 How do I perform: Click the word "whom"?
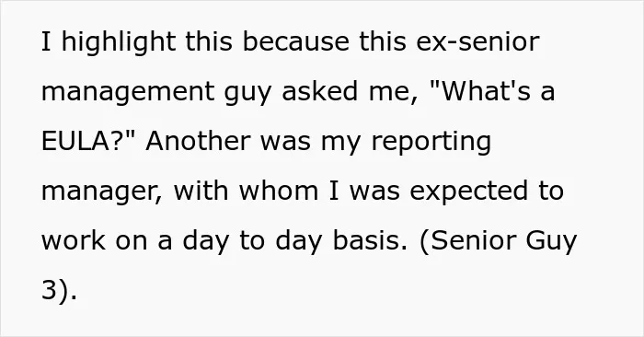(279, 191)
